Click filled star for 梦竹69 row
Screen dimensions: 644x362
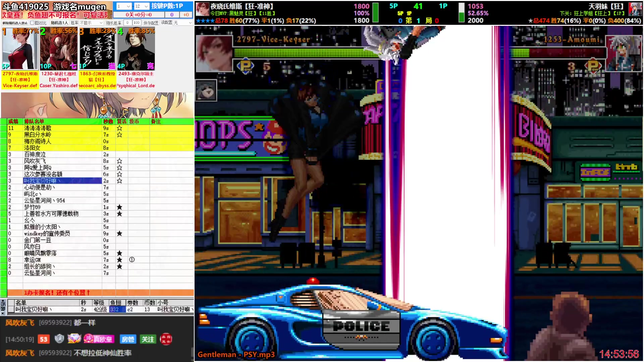point(119,207)
